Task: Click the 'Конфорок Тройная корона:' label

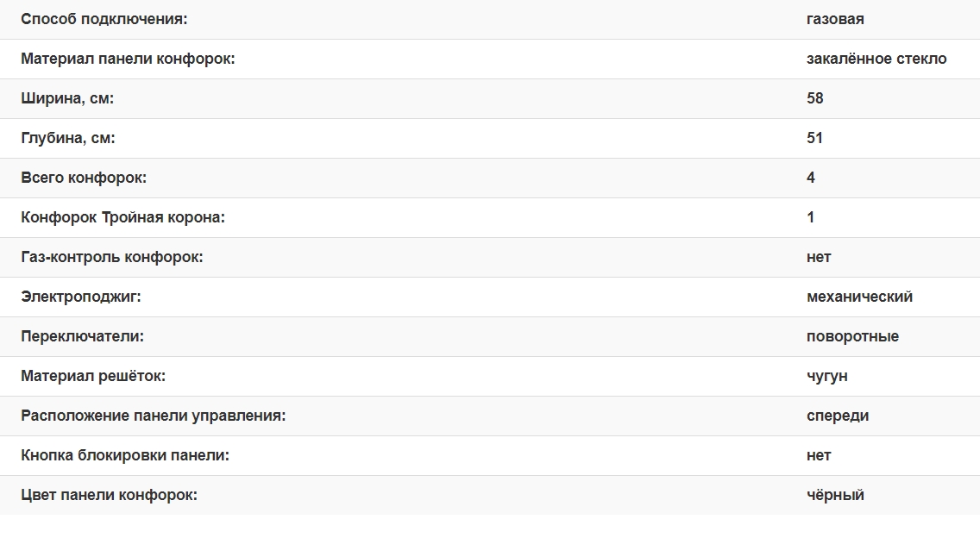Action: pyautogui.click(x=122, y=217)
